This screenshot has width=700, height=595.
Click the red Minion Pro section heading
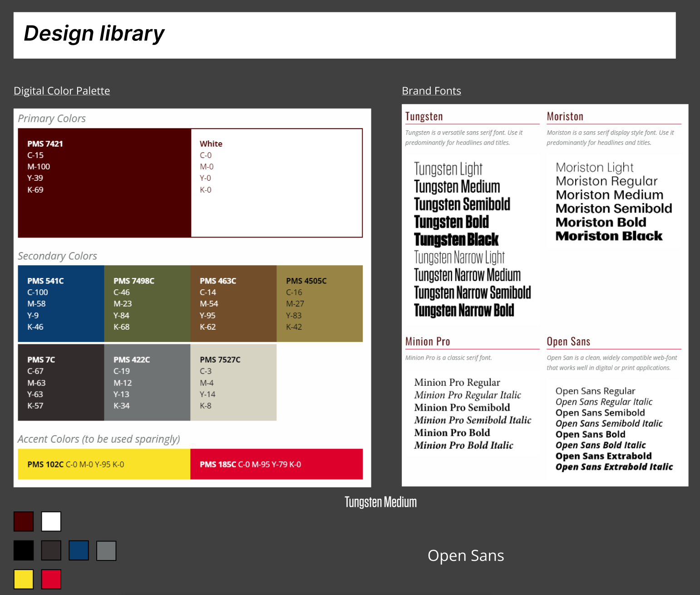point(428,342)
